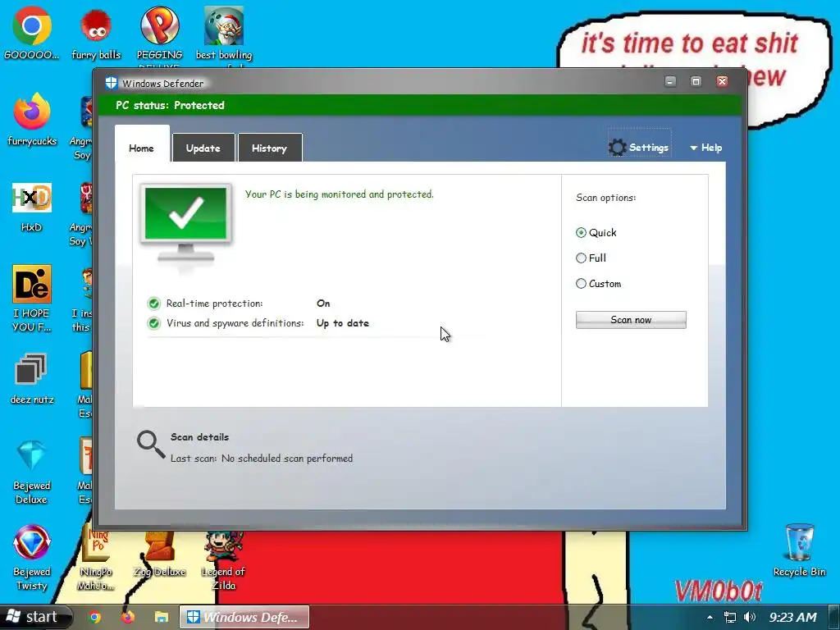Open the Firefox icon labeled furrycucks
The image size is (840, 630).
(32, 119)
